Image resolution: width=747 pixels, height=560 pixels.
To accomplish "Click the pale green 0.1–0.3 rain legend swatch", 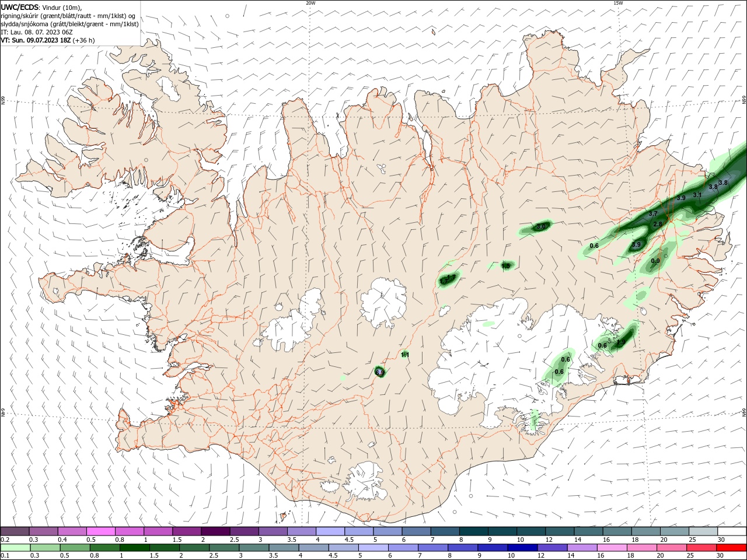I will (x=15, y=548).
